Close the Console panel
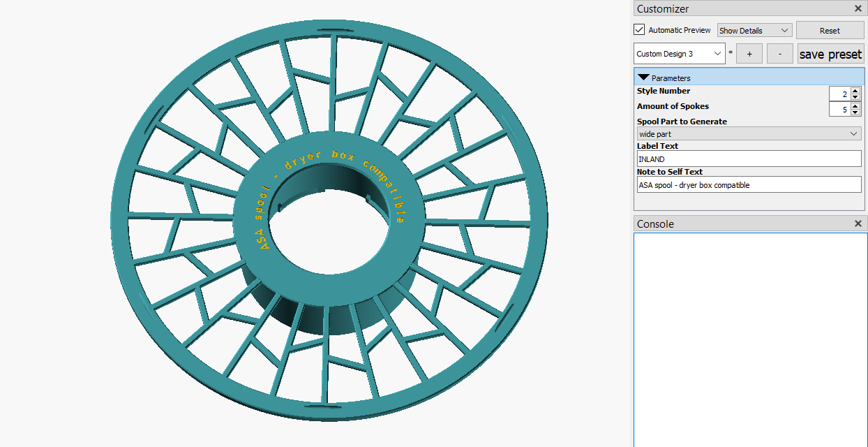Screen dimensions: 868x447 (x=858, y=223)
